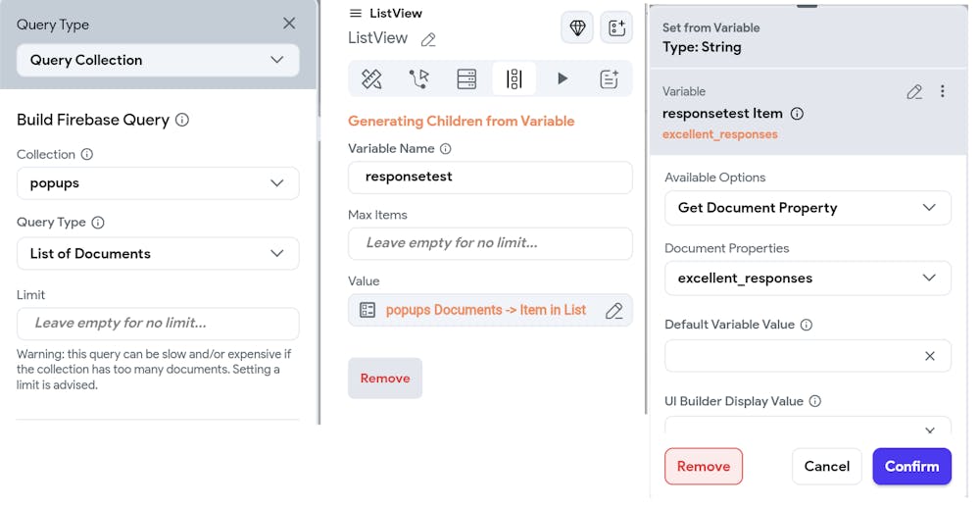
Task: Open the Get Document Property dropdown
Action: click(x=808, y=208)
